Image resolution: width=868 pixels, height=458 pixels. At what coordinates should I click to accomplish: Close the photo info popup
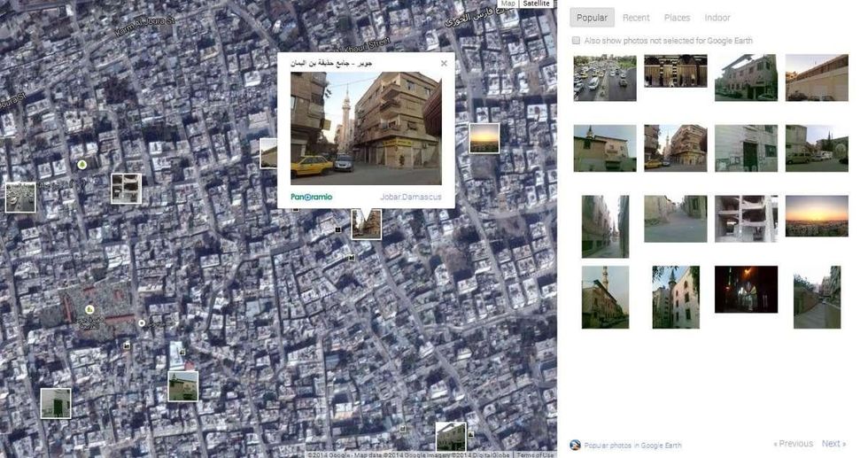tap(444, 64)
